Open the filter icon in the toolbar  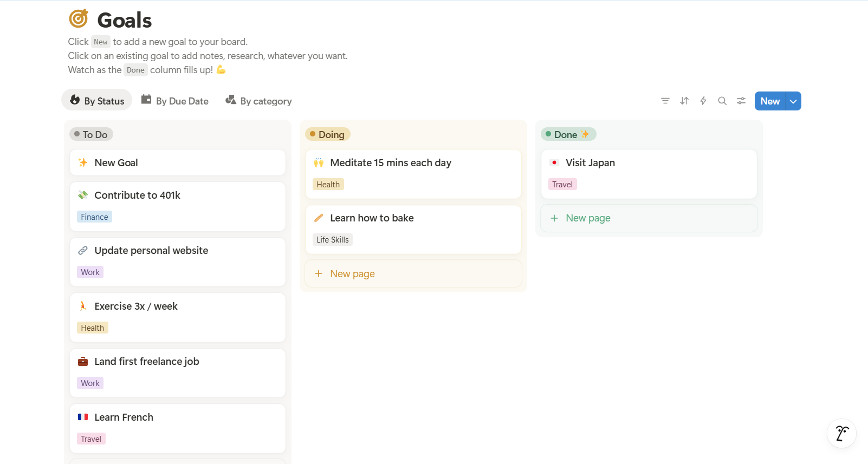pyautogui.click(x=665, y=101)
